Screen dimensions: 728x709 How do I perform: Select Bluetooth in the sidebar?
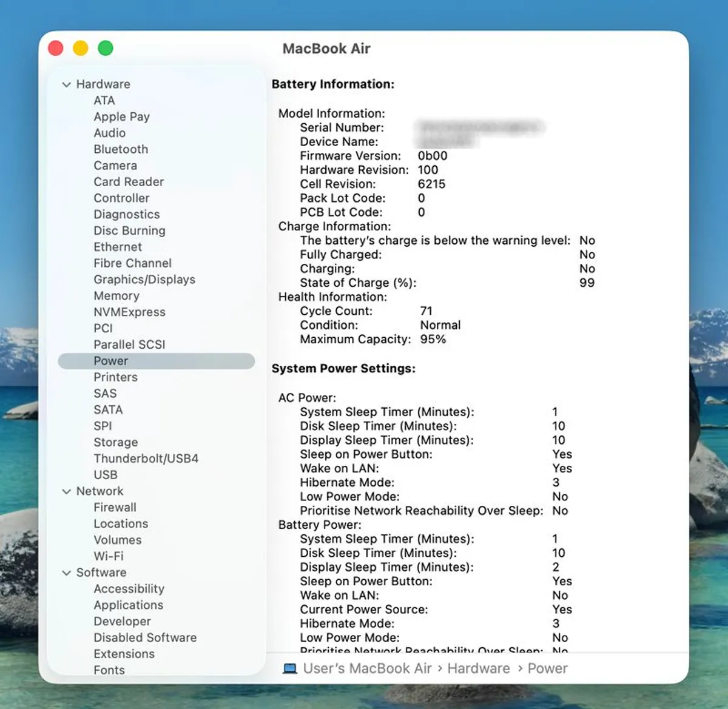click(121, 149)
